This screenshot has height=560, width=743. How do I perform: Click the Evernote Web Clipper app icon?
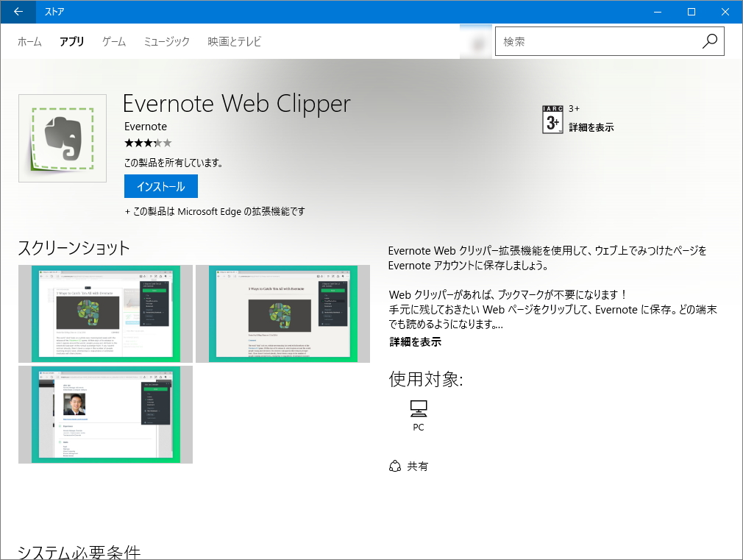pyautogui.click(x=62, y=138)
